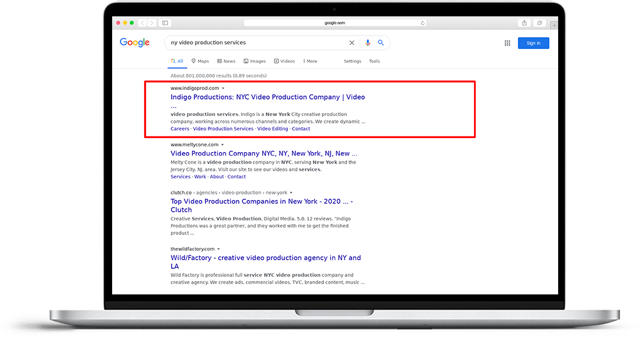Click the Sign in button
Screen dimensions: 644x337
(533, 43)
